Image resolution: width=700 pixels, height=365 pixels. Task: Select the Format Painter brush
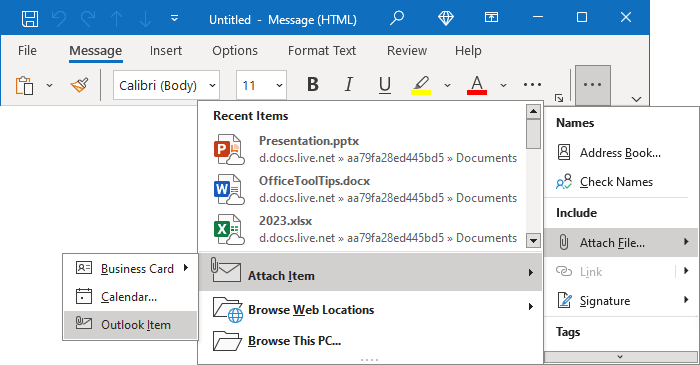79,85
